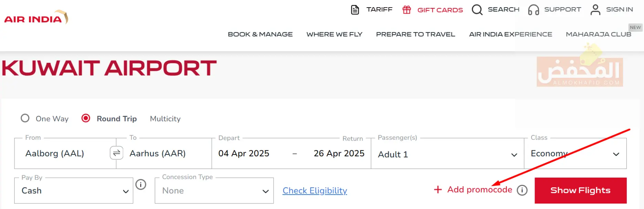The image size is (644, 209).
Task: Click the info icon beside Add promocode
Action: [x=522, y=190]
